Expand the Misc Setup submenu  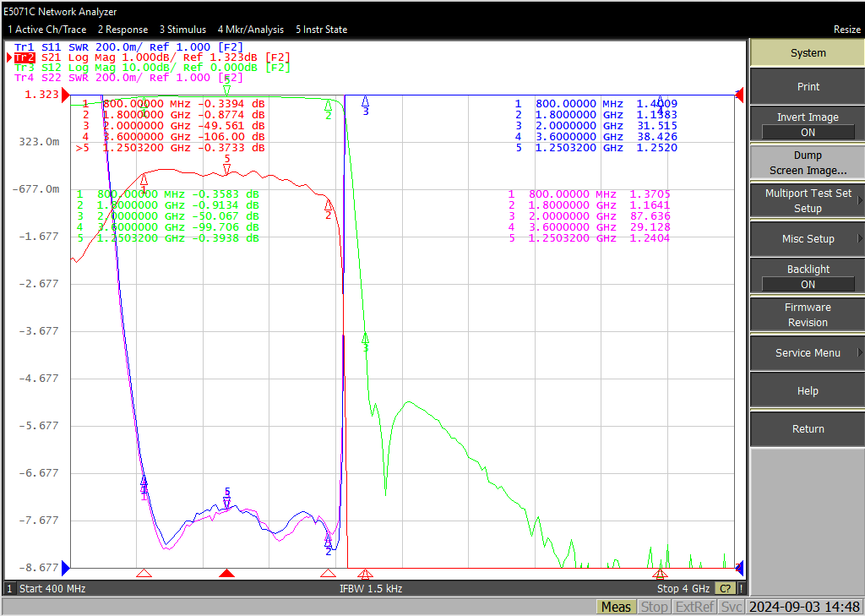(x=808, y=239)
